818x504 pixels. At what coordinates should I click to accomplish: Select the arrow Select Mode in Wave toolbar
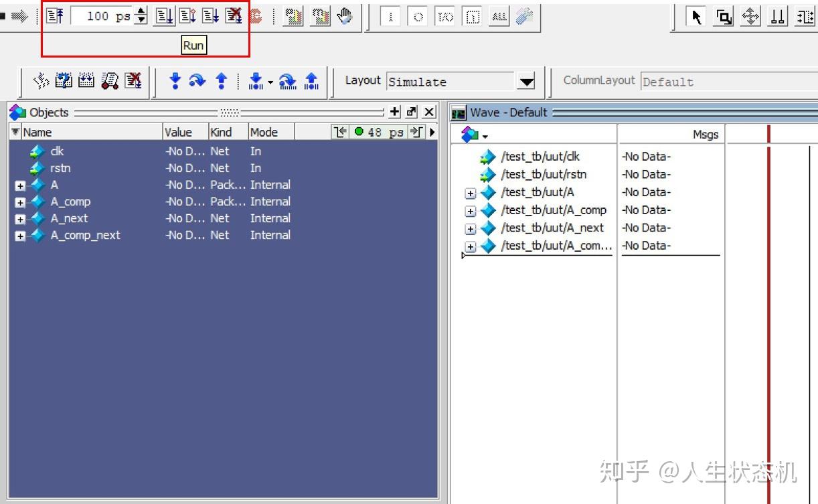point(696,19)
